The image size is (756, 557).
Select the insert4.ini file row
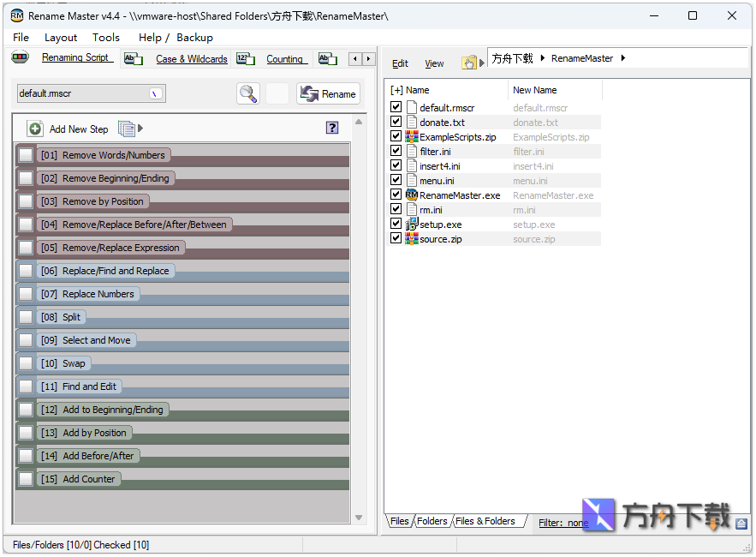494,166
